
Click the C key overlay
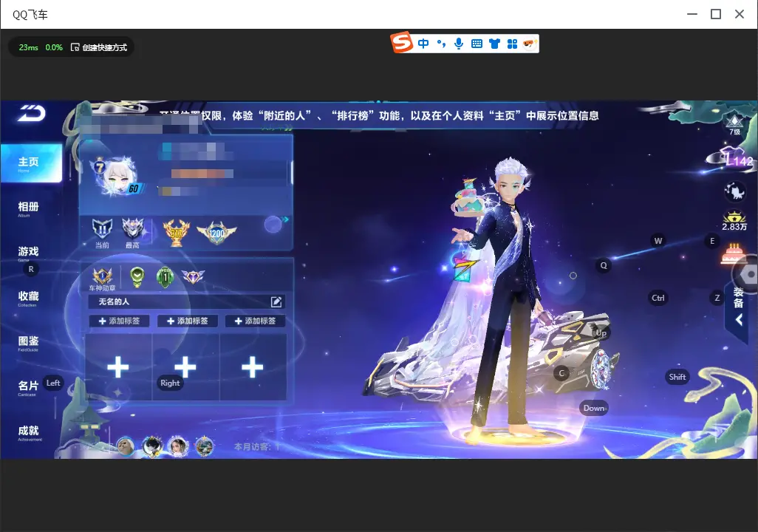561,373
